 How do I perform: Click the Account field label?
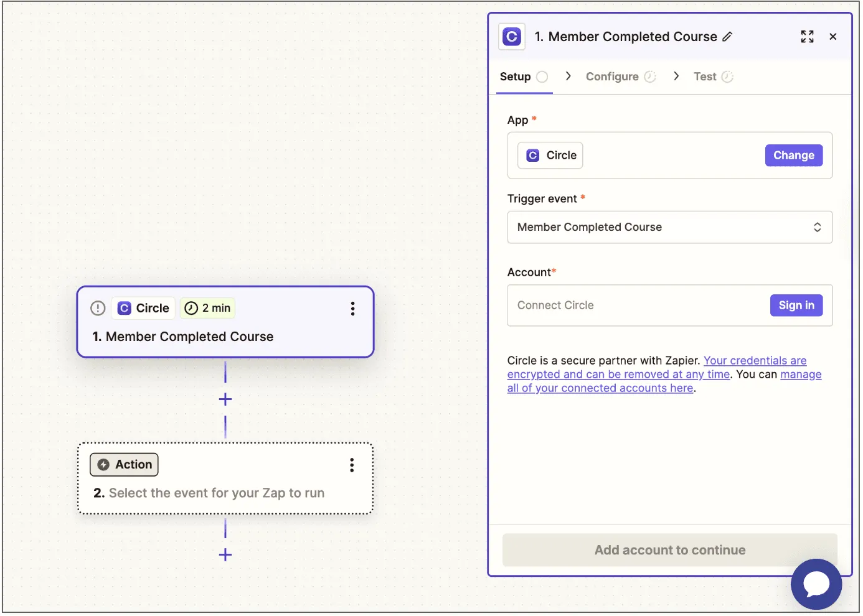click(x=529, y=272)
